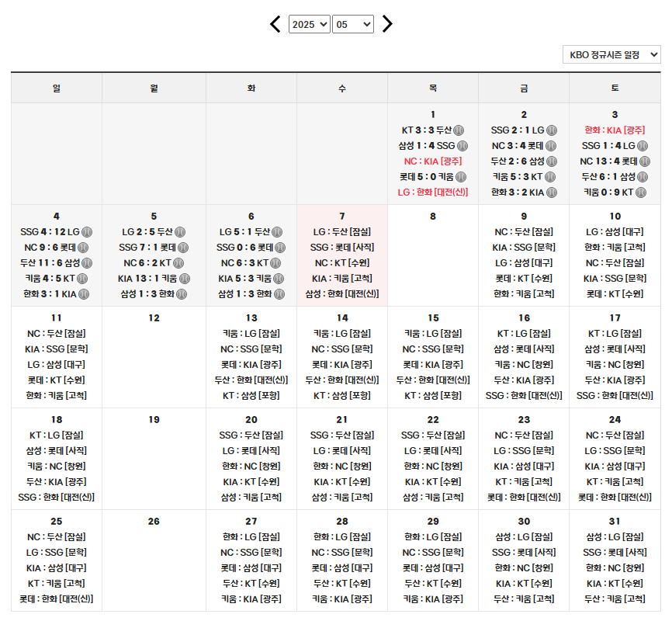Select May 21 KIA : KT [수원] game
This screenshot has height=621, width=672.
[x=342, y=481]
